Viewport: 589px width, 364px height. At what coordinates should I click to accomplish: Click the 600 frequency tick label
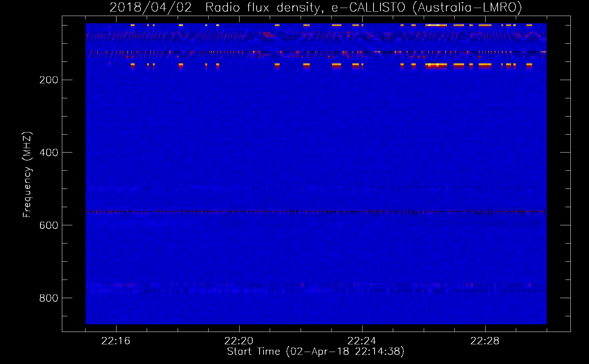coord(49,225)
